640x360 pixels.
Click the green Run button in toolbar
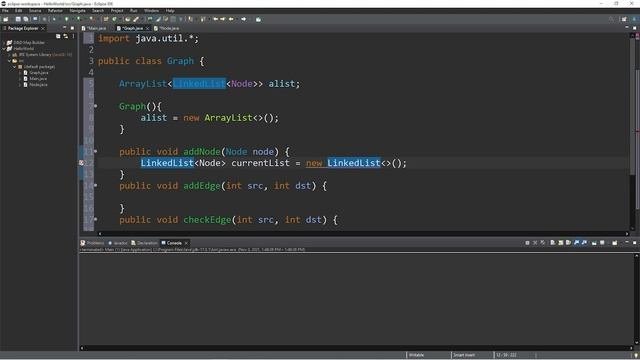(67, 19)
